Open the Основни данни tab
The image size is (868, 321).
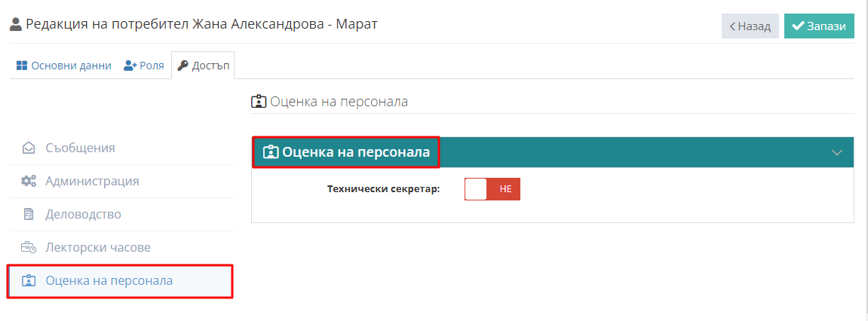[63, 66]
